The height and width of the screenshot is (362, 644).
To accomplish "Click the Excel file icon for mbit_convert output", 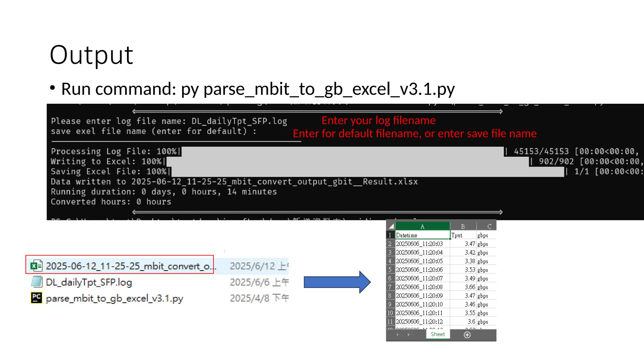I will (36, 266).
